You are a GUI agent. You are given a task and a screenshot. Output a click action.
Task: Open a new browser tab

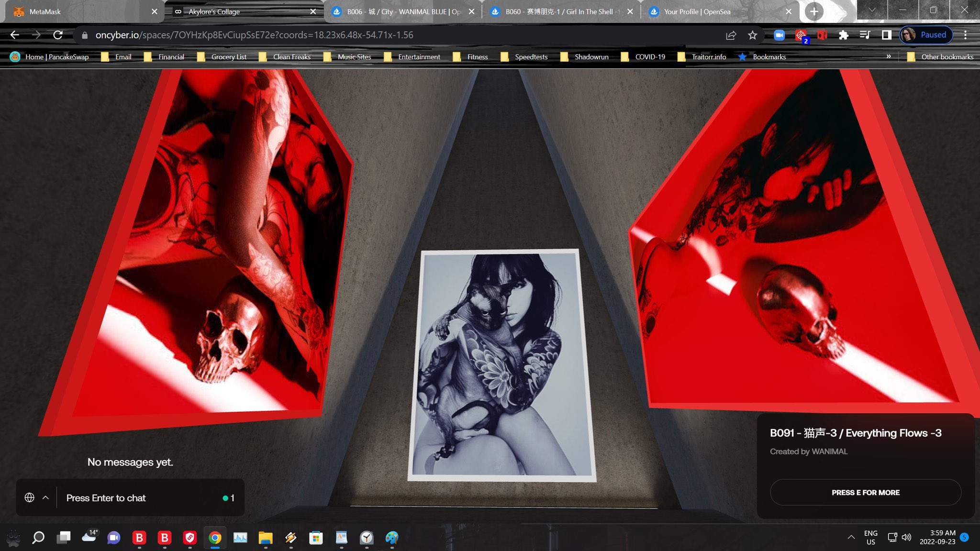pos(814,11)
